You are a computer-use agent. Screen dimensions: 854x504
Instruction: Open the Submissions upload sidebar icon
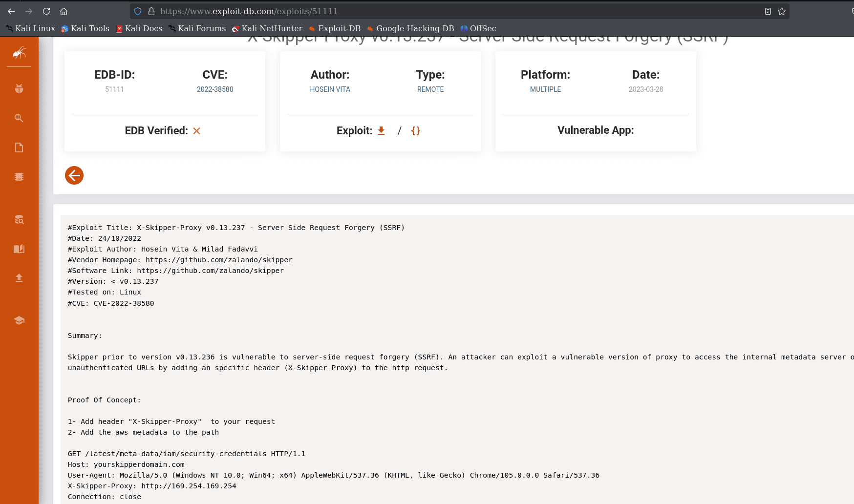coord(19,278)
